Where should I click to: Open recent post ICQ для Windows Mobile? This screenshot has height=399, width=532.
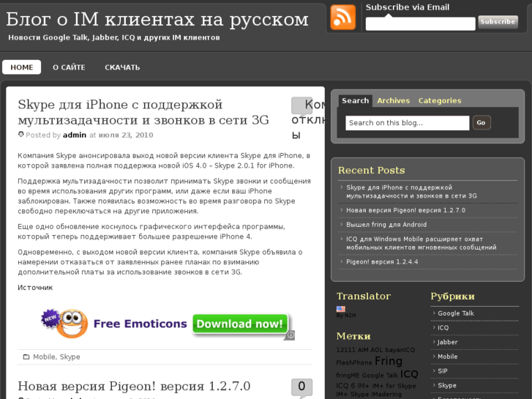[421, 243]
